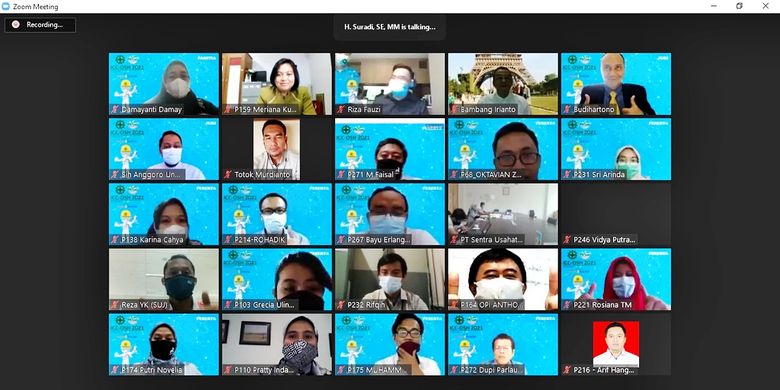Image resolution: width=780 pixels, height=390 pixels.
Task: Click muted mic icon beside Damayanti Damay
Action: click(115, 109)
